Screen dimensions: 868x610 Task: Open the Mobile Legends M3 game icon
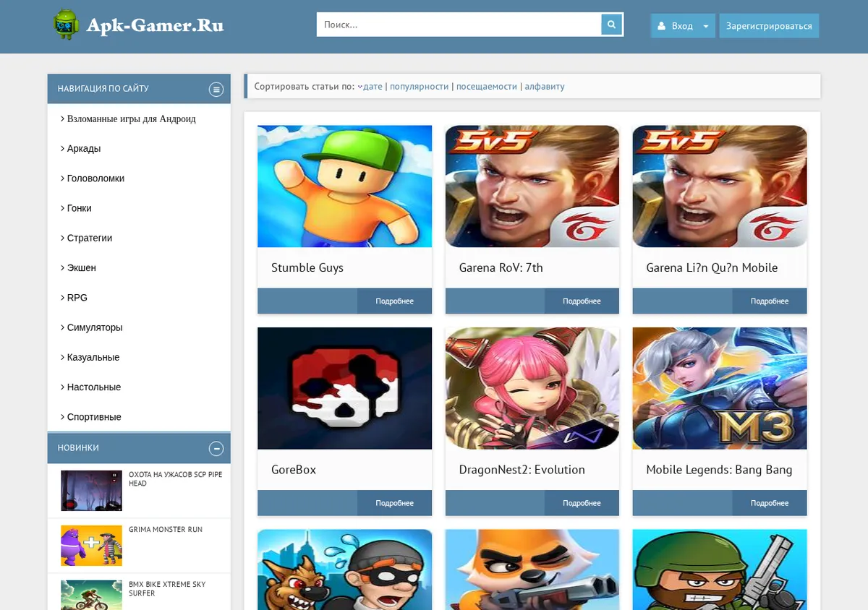click(720, 388)
